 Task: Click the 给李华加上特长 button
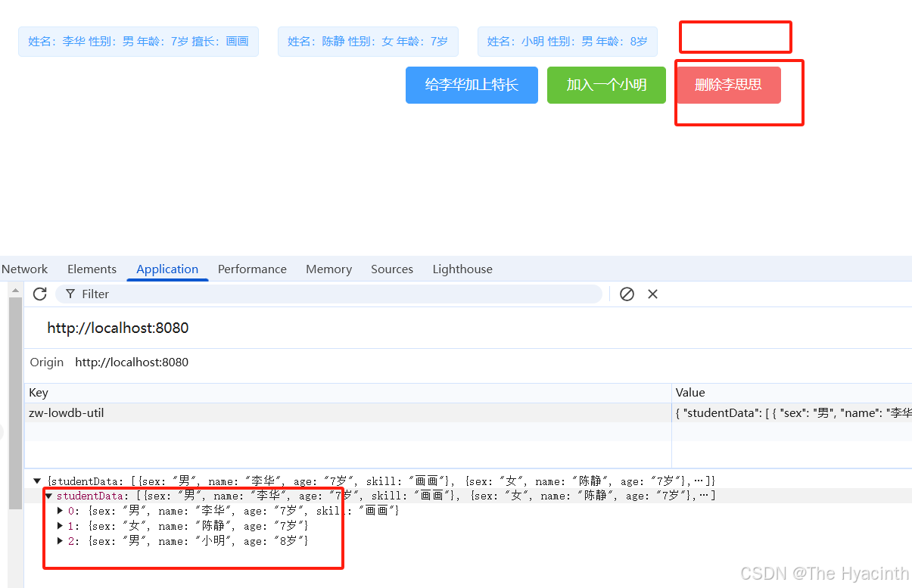[472, 85]
